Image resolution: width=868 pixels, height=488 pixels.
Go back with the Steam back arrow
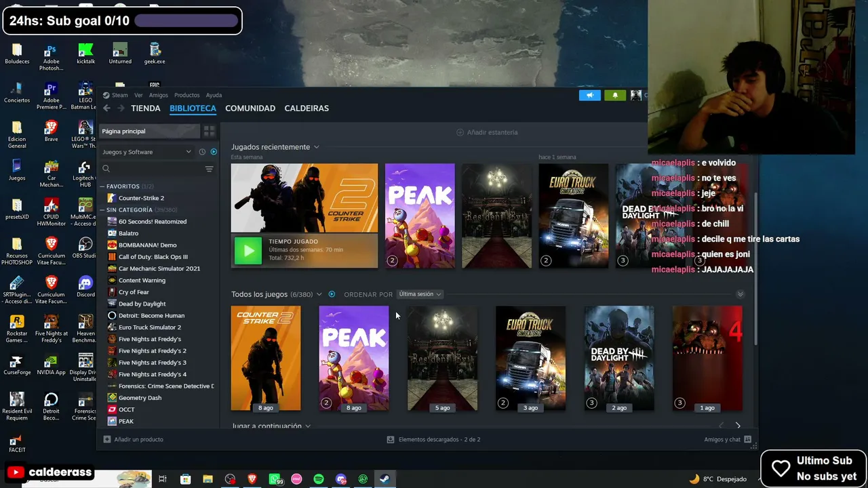[106, 108]
